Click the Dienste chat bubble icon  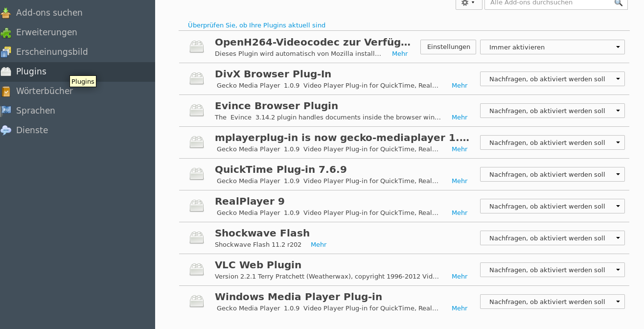(5, 130)
